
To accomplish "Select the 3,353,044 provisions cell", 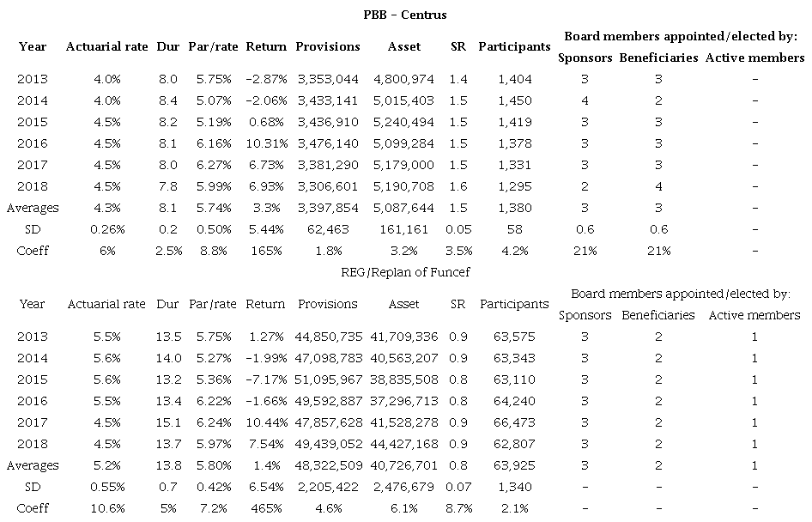I will [x=327, y=79].
